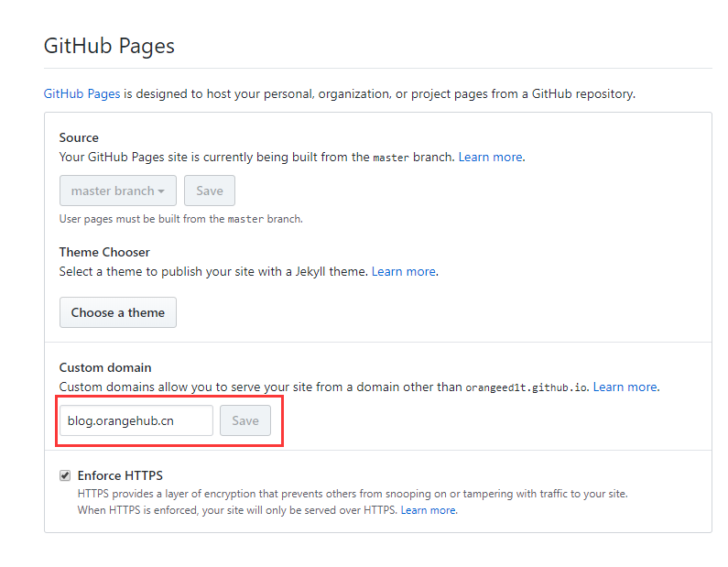Click the GitHub Pages page heading

(x=109, y=46)
